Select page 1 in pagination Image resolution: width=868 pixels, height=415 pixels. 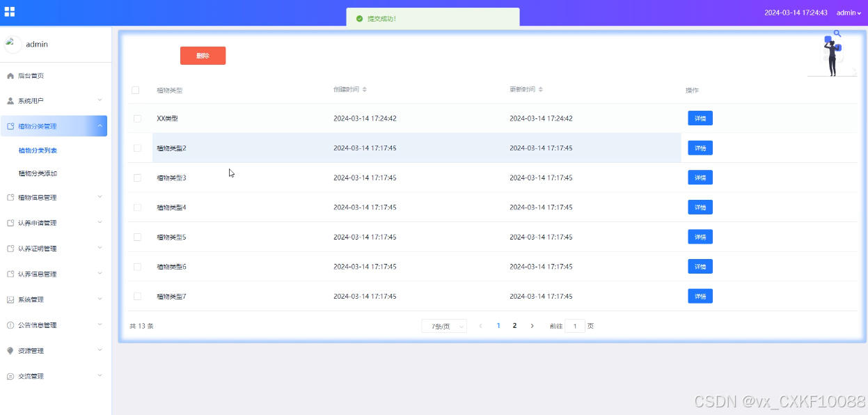(498, 326)
